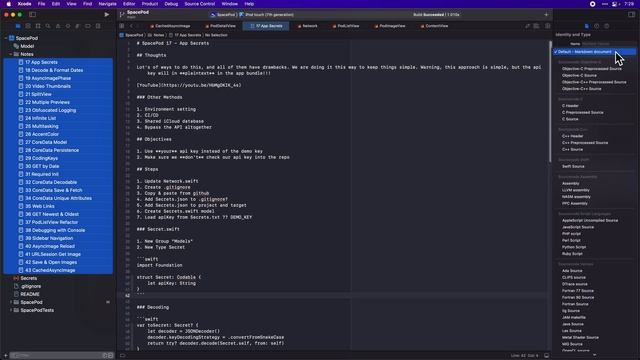This screenshot has width=640, height=360.
Task: Open the YouTube link in the note
Action: (x=189, y=85)
